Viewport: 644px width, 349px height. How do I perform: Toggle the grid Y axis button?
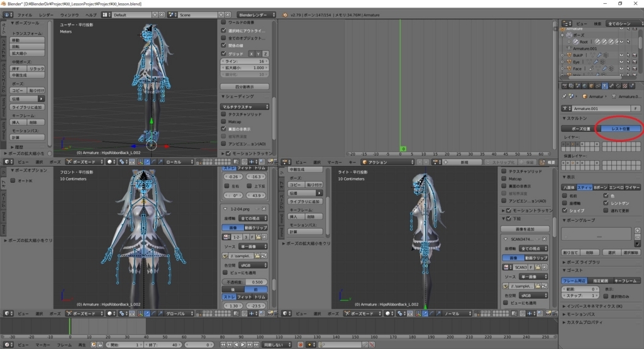tap(258, 54)
